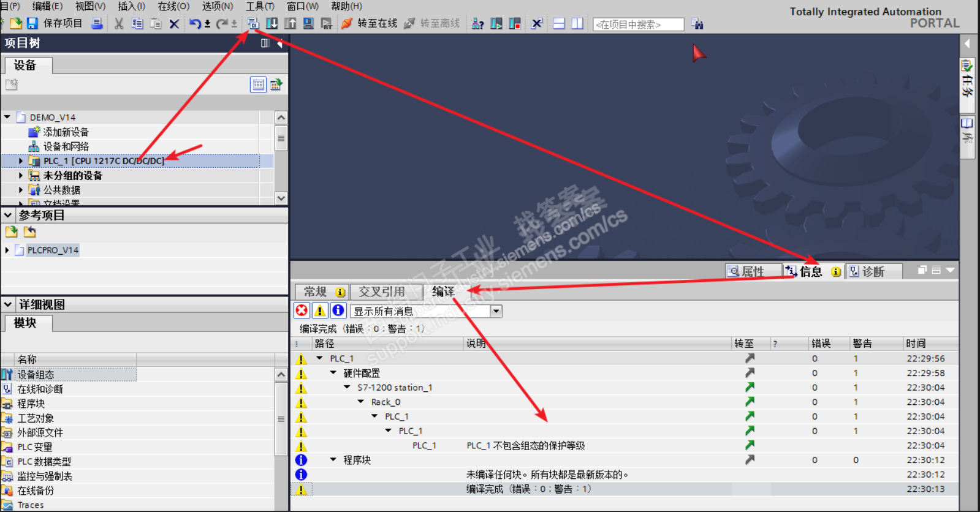Viewport: 980px width, 512px height.
Task: Open reference project icon in 参考项目
Action: (x=12, y=232)
